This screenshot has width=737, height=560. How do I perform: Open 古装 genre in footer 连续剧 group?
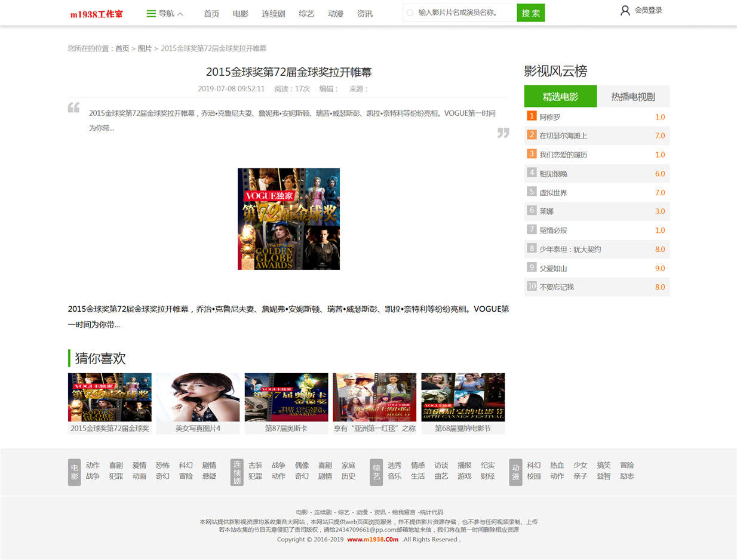255,466
